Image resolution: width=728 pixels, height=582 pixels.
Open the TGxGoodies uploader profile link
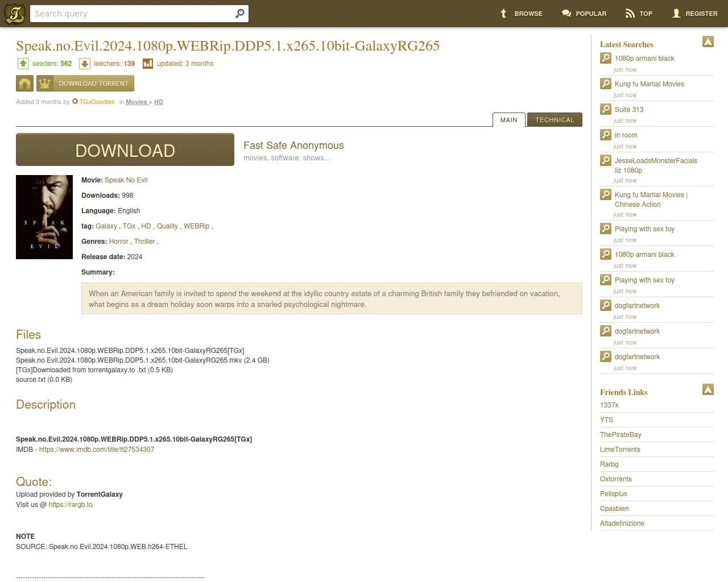[97, 102]
